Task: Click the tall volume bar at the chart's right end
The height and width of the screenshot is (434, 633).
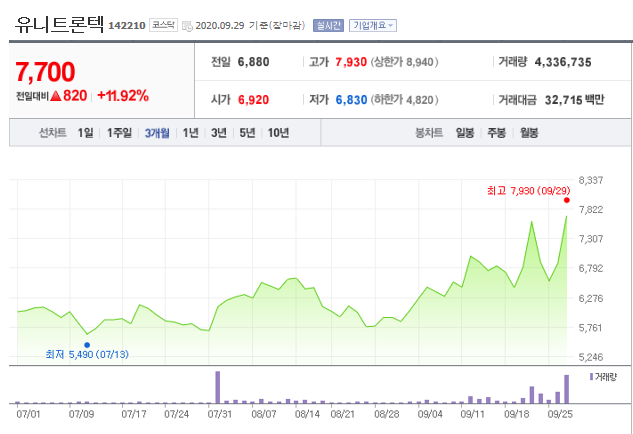Action: [x=566, y=389]
